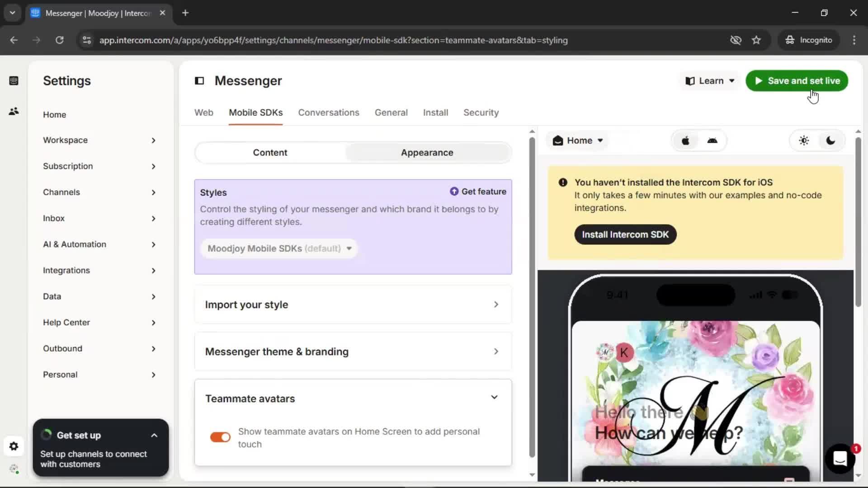Select the iOS Apple platform preview icon
868x488 pixels.
pyautogui.click(x=686, y=141)
